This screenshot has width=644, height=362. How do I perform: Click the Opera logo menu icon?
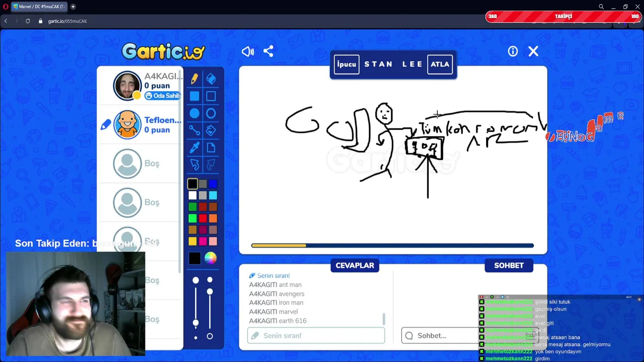pyautogui.click(x=5, y=7)
